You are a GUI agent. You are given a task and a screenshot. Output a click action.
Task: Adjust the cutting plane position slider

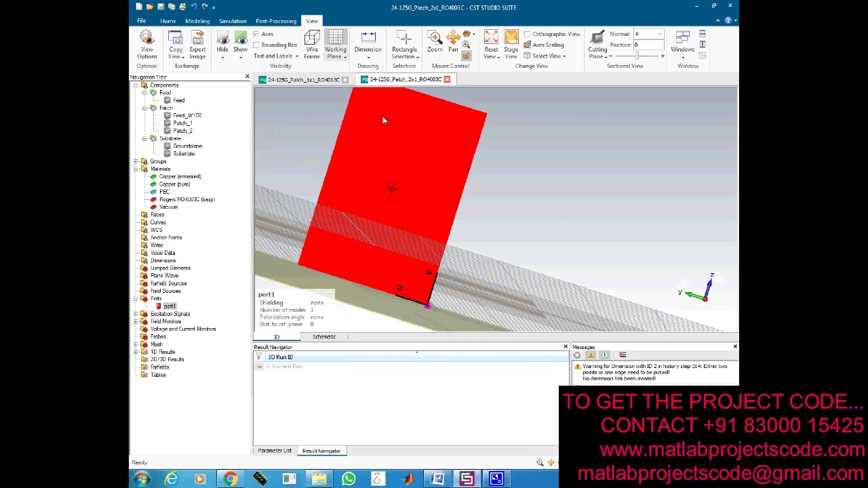click(635, 56)
